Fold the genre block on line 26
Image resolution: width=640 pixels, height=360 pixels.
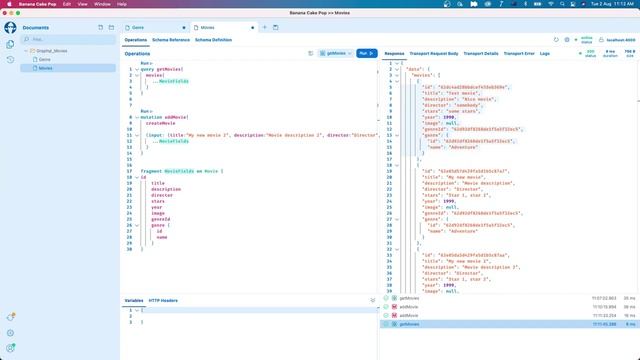coord(137,225)
